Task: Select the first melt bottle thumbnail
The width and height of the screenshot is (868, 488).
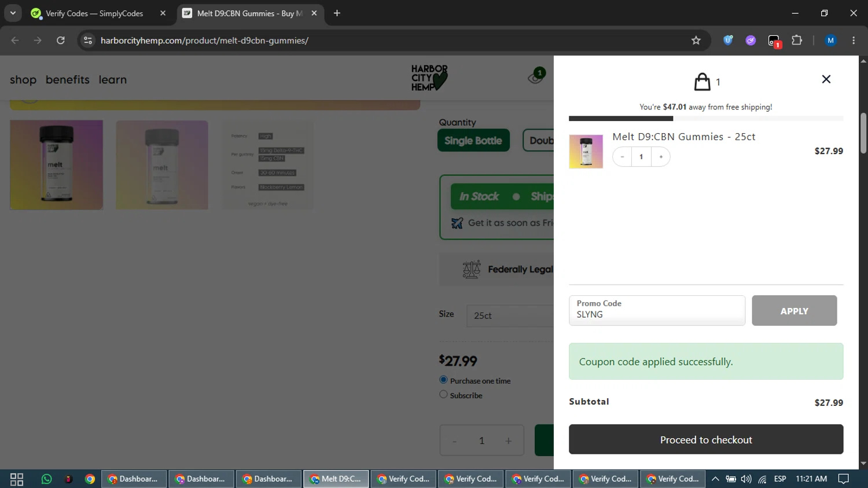Action: 56,165
